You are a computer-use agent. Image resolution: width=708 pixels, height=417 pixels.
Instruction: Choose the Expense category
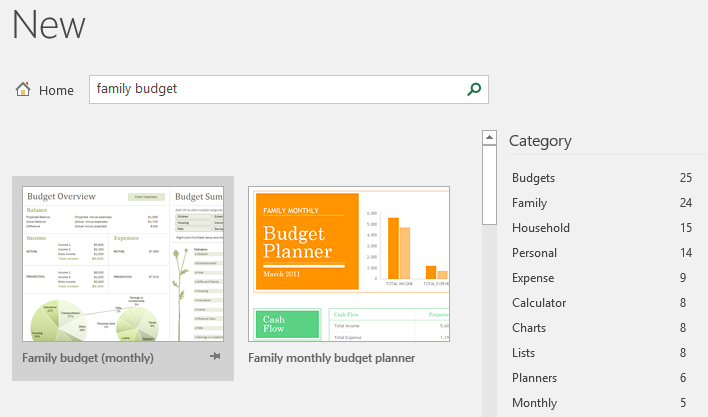(601, 278)
